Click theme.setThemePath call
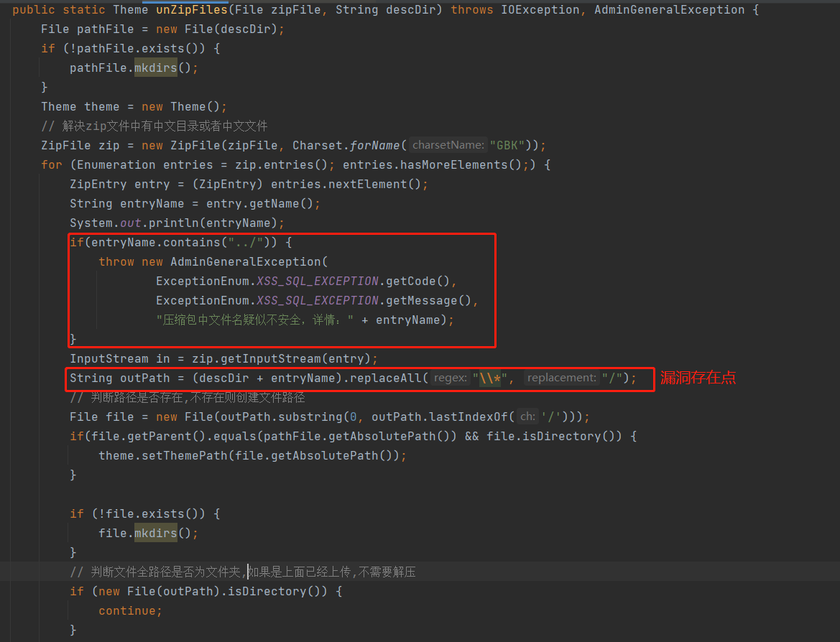 click(x=163, y=456)
